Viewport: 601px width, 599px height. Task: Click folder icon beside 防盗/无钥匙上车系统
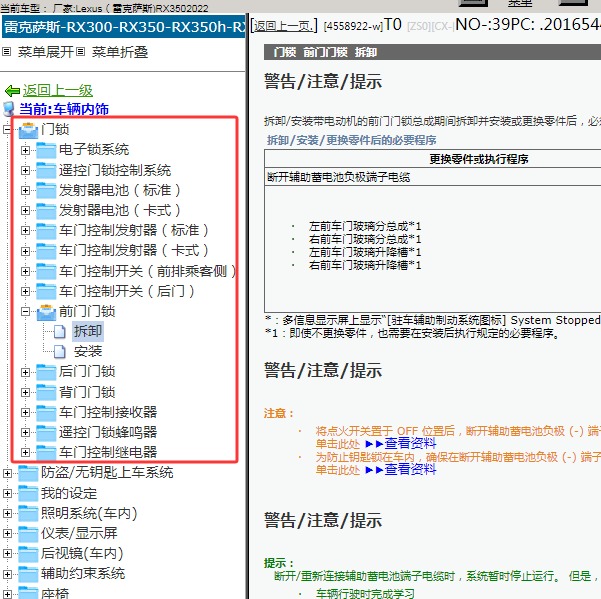28,473
